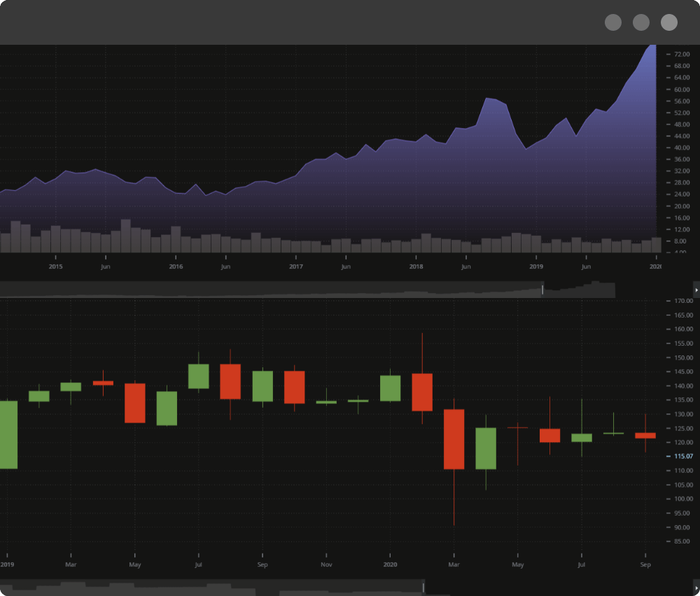This screenshot has width=700, height=596.
Task: Click the leftmost window control dot
Action: click(x=613, y=22)
